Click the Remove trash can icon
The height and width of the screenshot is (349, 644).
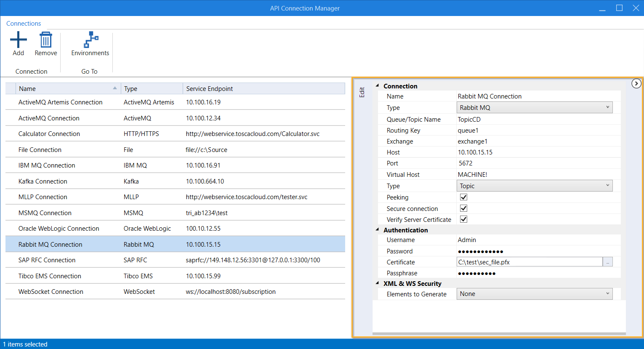[45, 40]
